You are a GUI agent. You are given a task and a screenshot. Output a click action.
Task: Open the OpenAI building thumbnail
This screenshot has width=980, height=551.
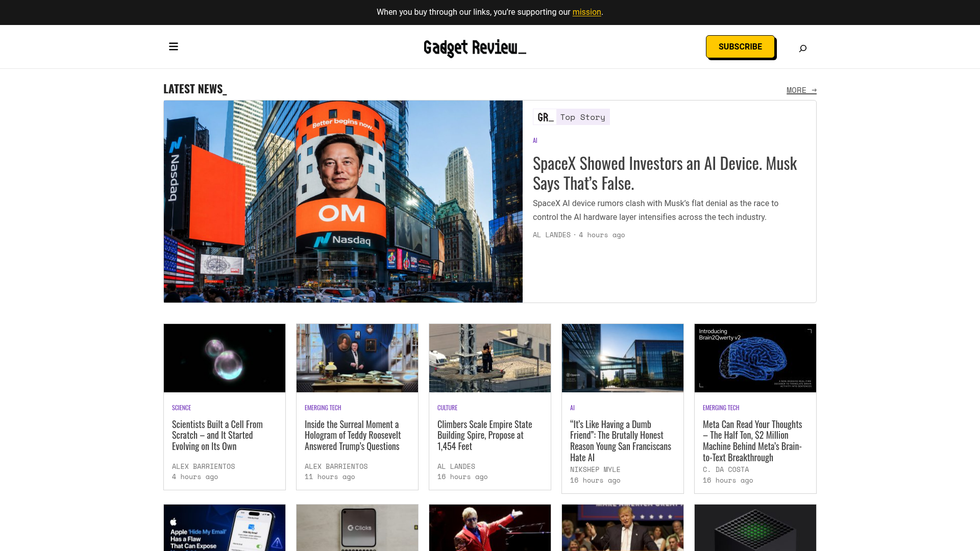(623, 358)
